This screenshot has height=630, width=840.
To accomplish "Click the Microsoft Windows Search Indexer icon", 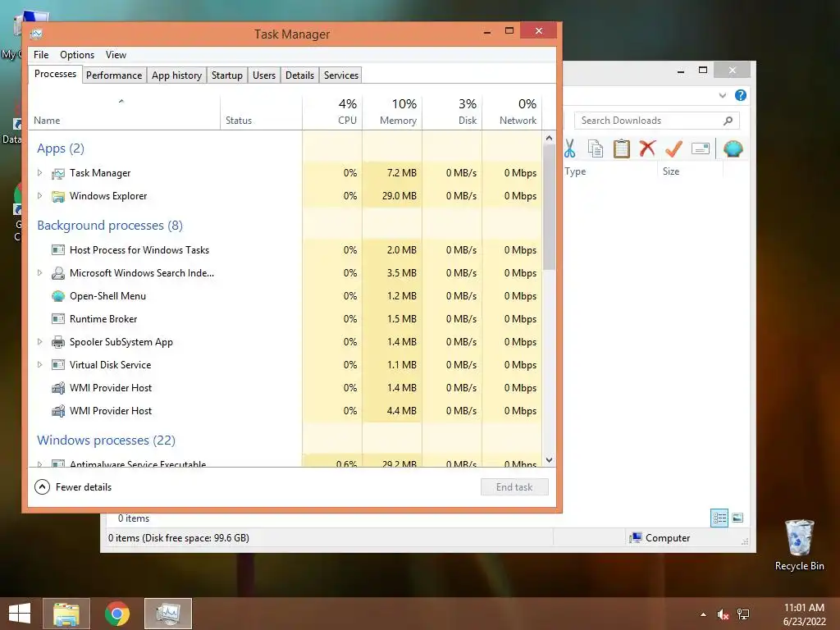I will (58, 273).
